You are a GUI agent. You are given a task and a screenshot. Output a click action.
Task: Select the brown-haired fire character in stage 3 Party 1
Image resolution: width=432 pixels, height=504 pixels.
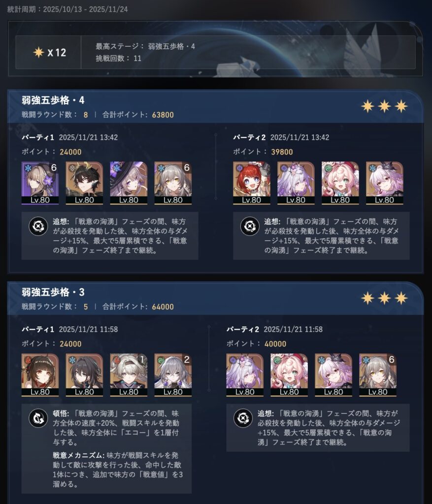click(40, 375)
